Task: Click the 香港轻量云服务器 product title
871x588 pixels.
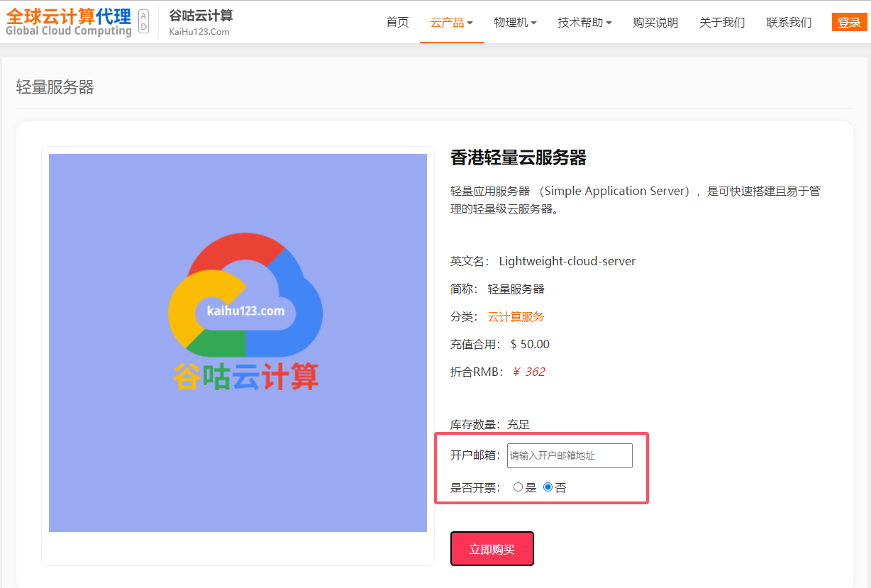Action: 518,157
